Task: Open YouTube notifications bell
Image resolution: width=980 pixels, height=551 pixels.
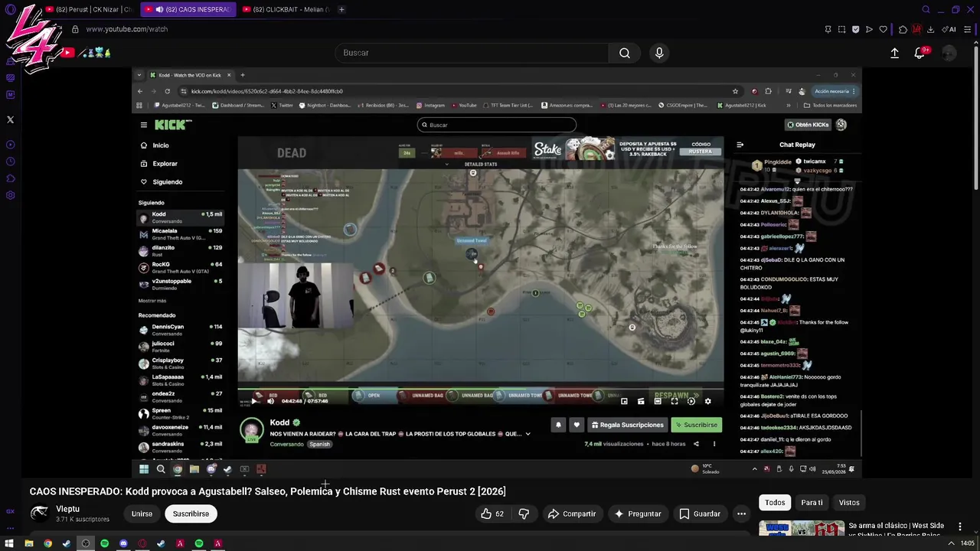Action: click(920, 53)
